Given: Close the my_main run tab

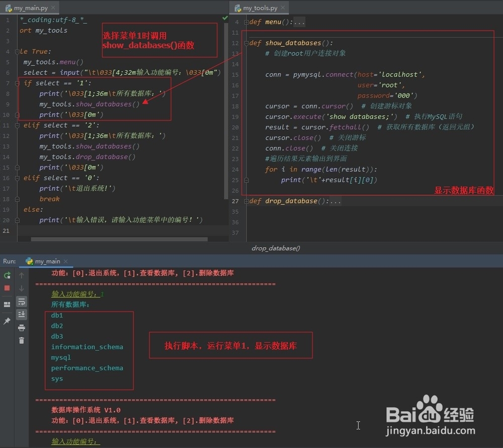Looking at the screenshot, I should click(x=66, y=261).
